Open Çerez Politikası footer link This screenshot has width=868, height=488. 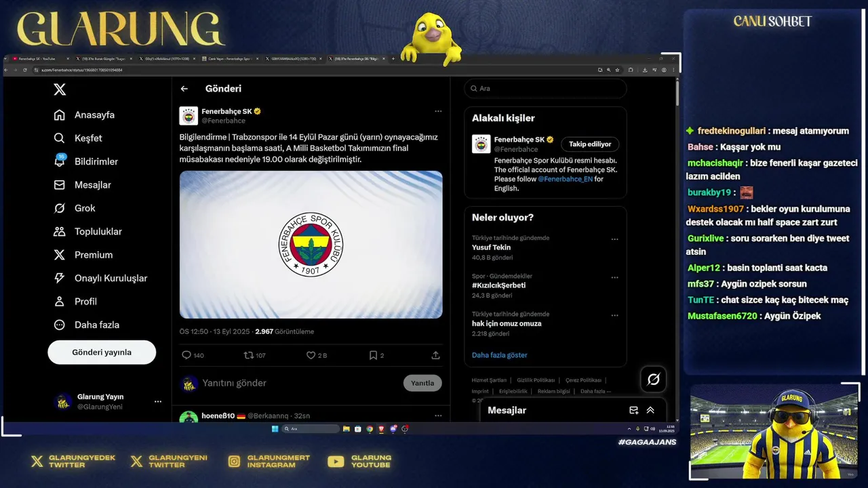point(583,380)
